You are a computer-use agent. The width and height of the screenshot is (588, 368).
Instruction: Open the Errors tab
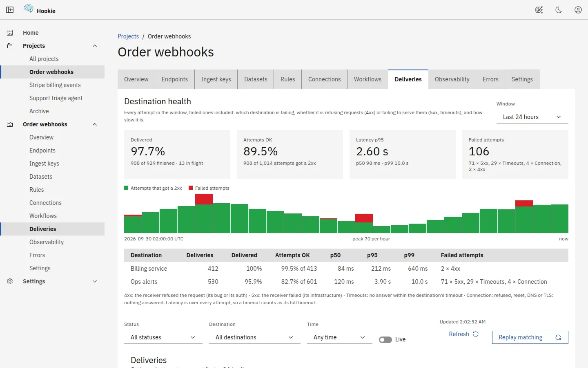tap(490, 79)
